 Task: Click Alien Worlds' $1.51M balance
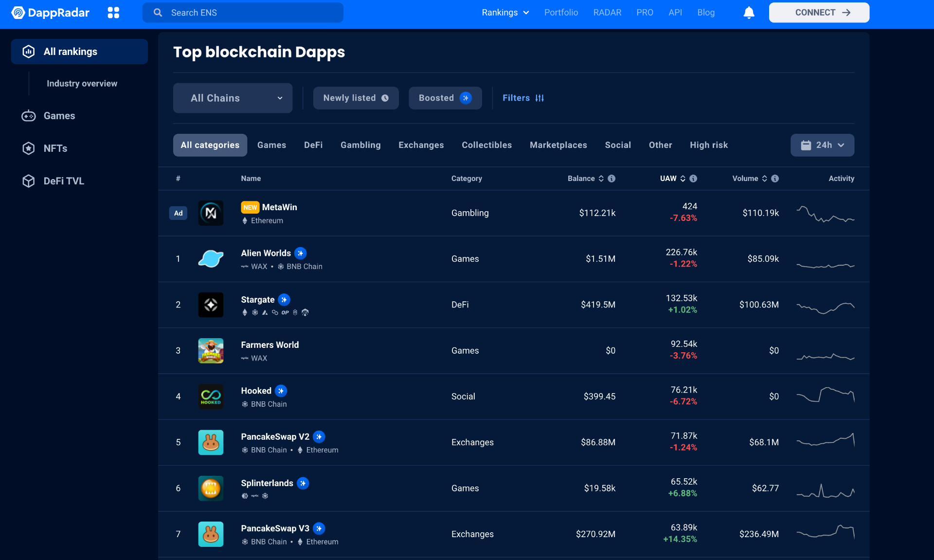coord(600,259)
